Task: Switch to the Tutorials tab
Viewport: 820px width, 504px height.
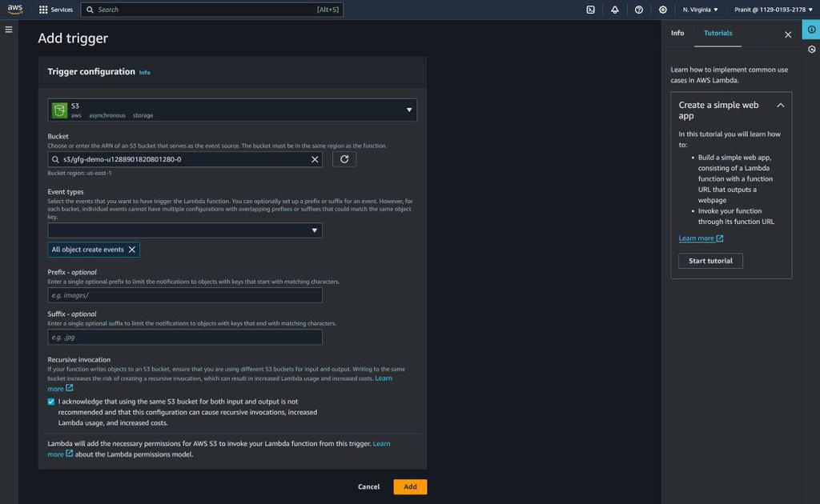Action: [x=718, y=33]
